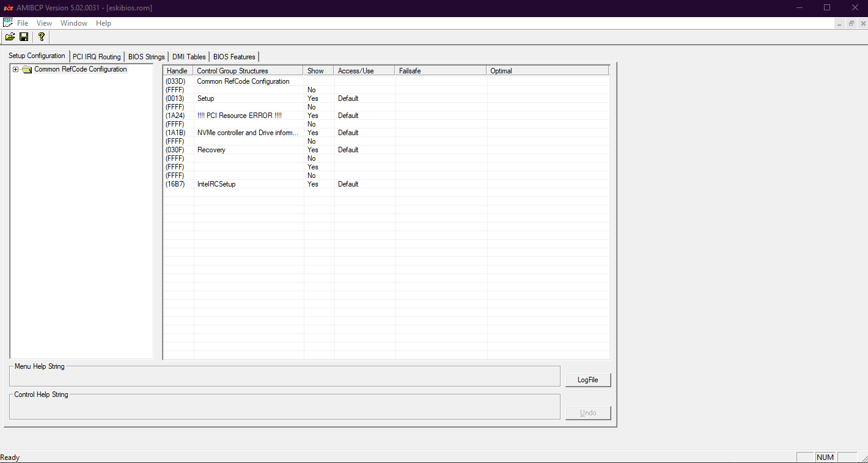
Task: Switch to the PCI IRQ Routing tab
Action: pyautogui.click(x=97, y=57)
